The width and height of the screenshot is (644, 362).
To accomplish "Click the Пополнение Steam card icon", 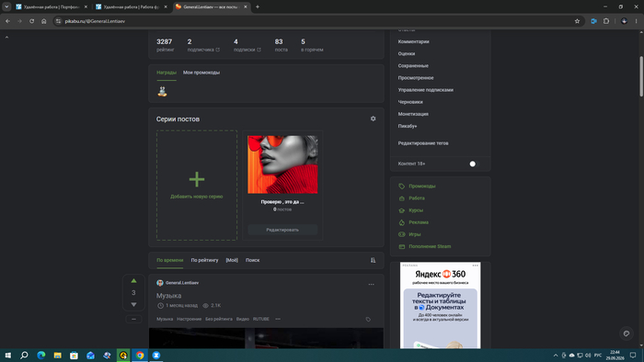I will [x=402, y=247].
